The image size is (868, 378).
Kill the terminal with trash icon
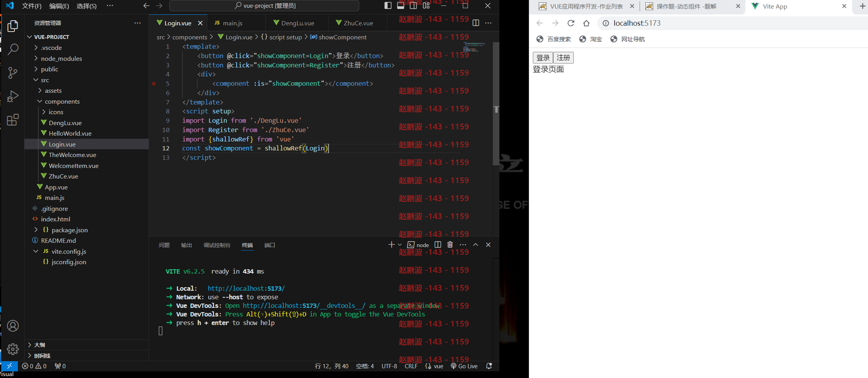pyautogui.click(x=450, y=245)
